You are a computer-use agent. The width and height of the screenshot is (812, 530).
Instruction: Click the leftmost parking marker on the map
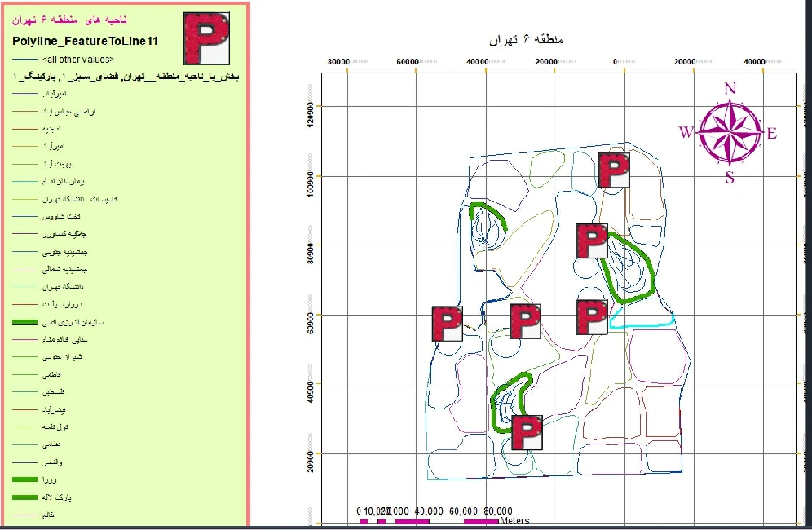[x=447, y=323]
